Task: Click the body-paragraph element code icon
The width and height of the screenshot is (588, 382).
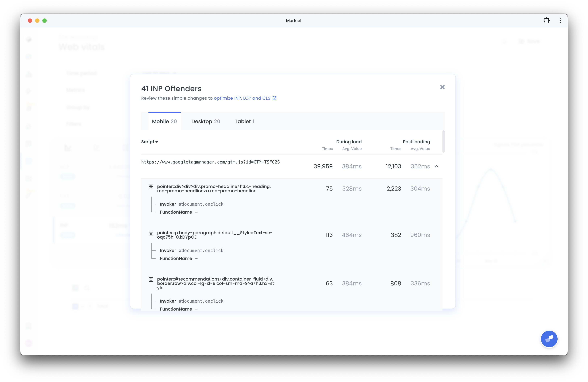Action: coord(151,233)
